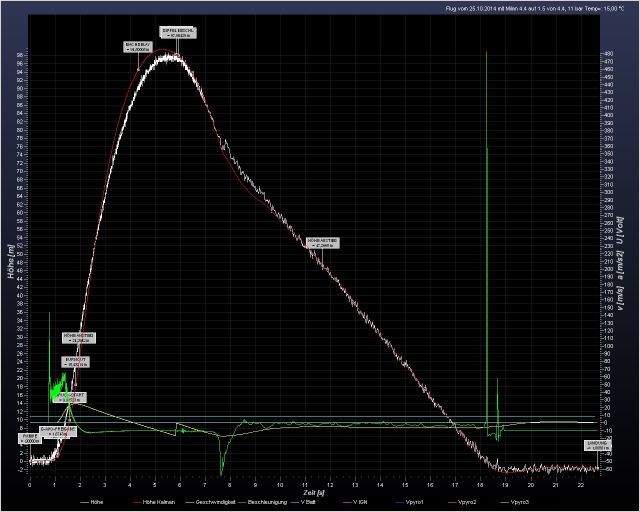Click the HÖHE annotation on descent slope
The image size is (640, 512).
tap(323, 242)
